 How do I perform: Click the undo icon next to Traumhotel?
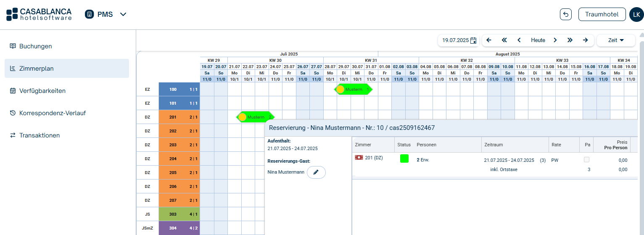tap(566, 14)
